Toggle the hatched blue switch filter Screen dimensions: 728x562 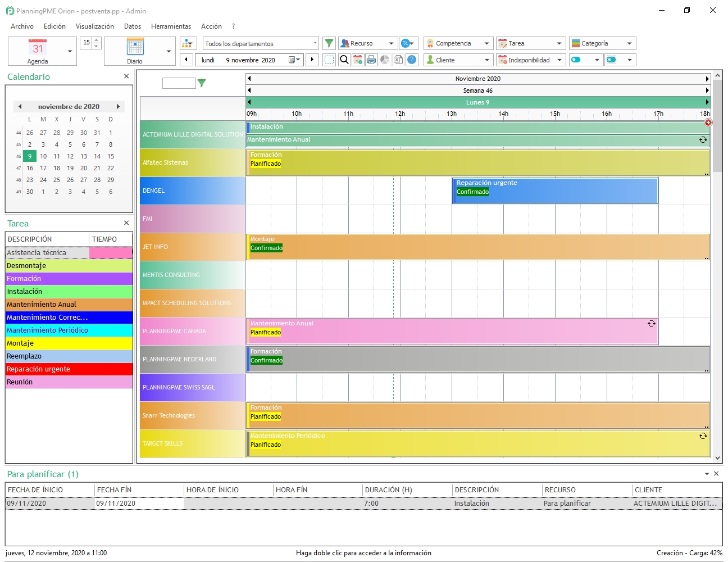pyautogui.click(x=620, y=60)
